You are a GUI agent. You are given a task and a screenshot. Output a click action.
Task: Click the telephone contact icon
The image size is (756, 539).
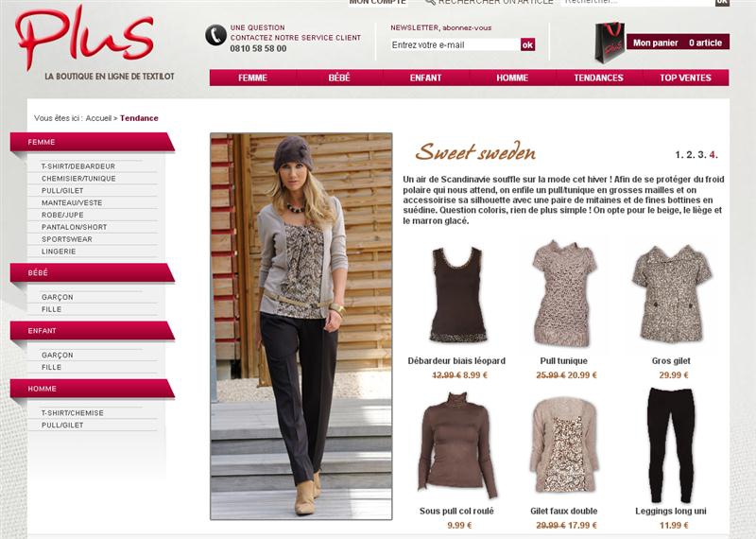coord(215,35)
